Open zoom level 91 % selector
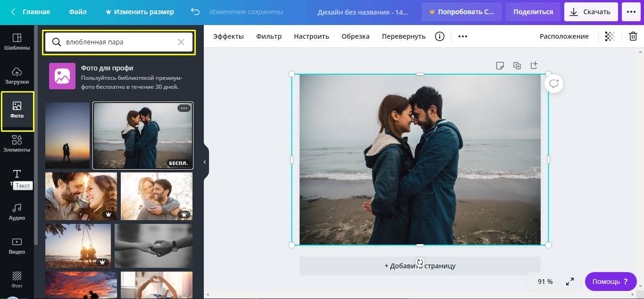644x299 pixels. tap(545, 282)
